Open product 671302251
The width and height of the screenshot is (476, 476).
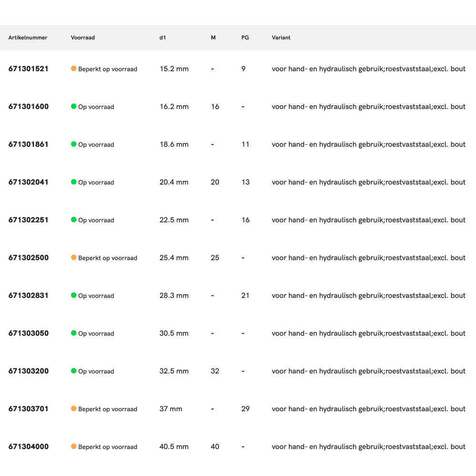(29, 220)
